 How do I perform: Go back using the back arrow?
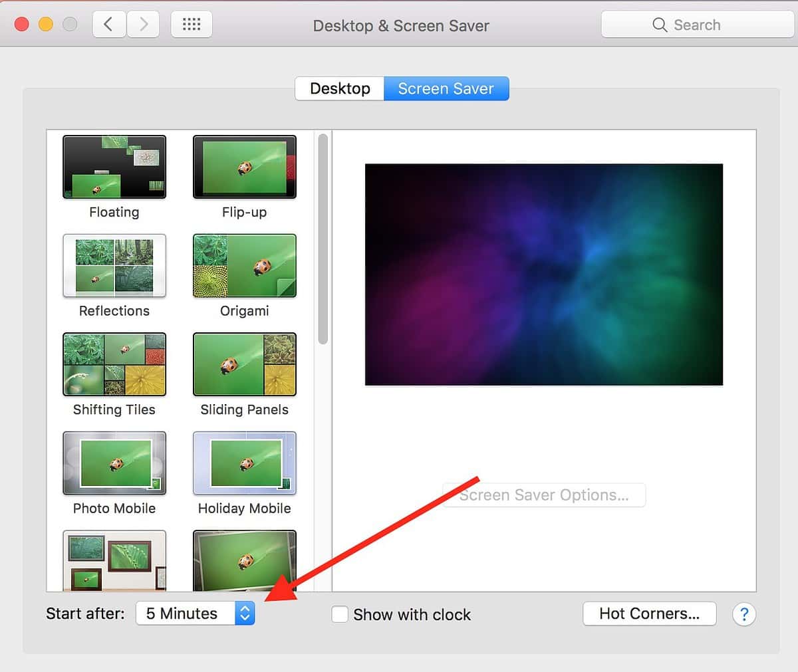point(109,24)
